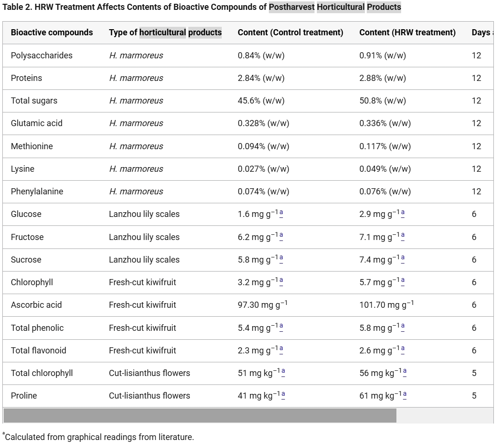500x448 pixels.
Task: Click the horizontal table scrollbar thumb
Action: pos(200,416)
